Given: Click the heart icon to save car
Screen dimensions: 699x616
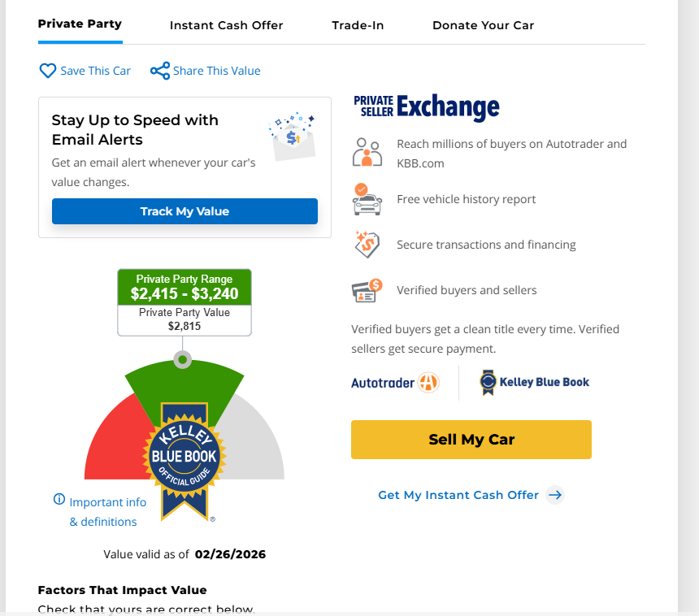Looking at the screenshot, I should 48,71.
